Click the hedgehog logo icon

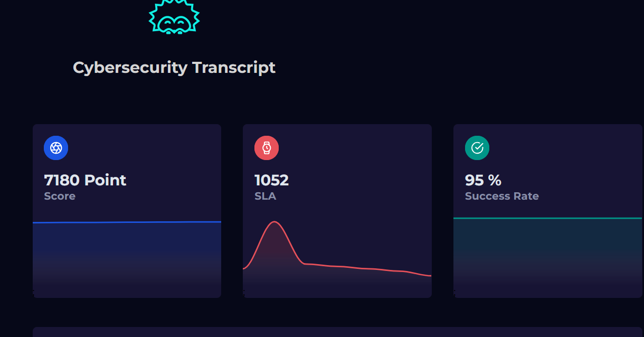point(174,18)
